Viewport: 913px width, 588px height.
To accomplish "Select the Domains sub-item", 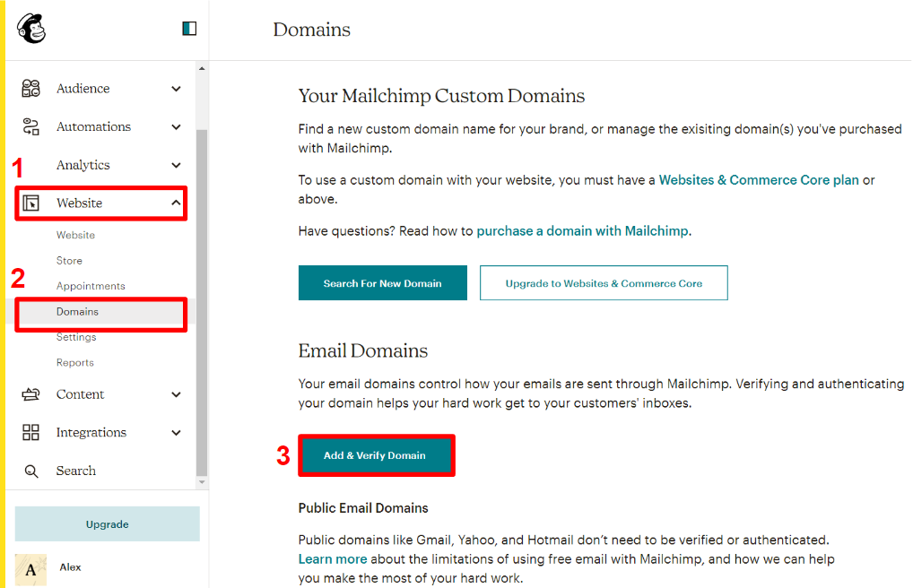I will pyautogui.click(x=77, y=311).
